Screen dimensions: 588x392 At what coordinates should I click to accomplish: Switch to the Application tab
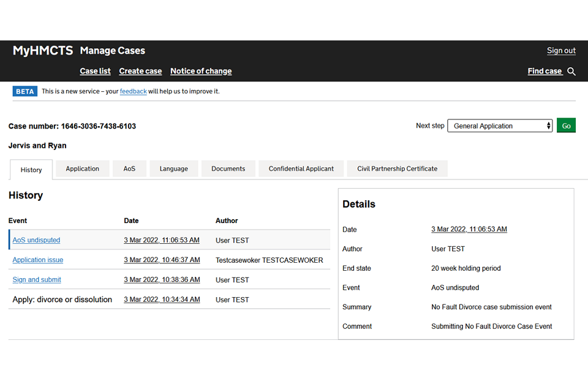pyautogui.click(x=83, y=169)
